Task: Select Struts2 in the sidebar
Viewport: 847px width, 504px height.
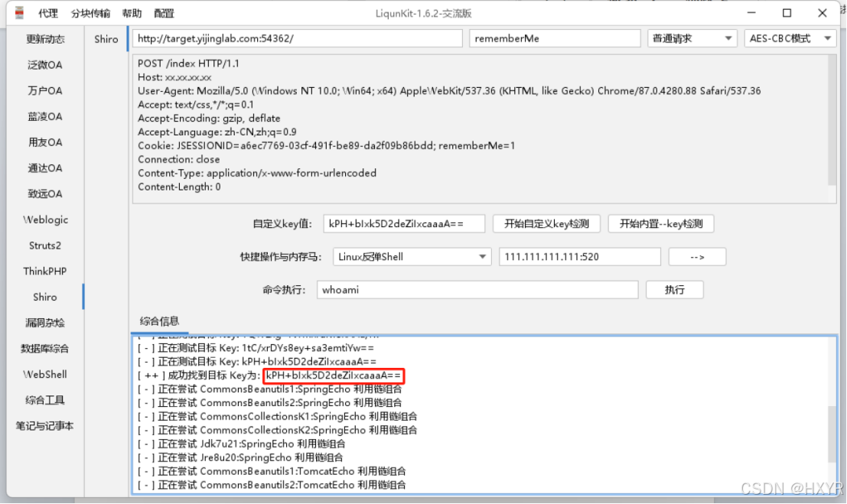Action: [x=45, y=245]
